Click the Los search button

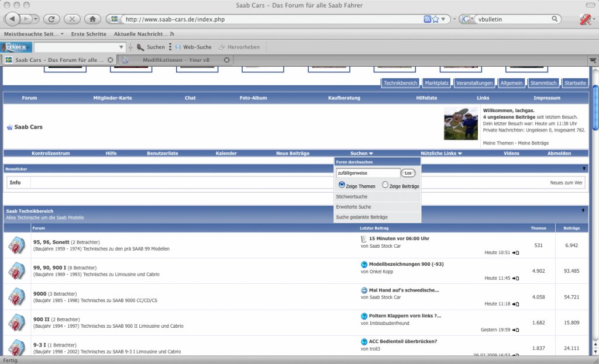408,173
